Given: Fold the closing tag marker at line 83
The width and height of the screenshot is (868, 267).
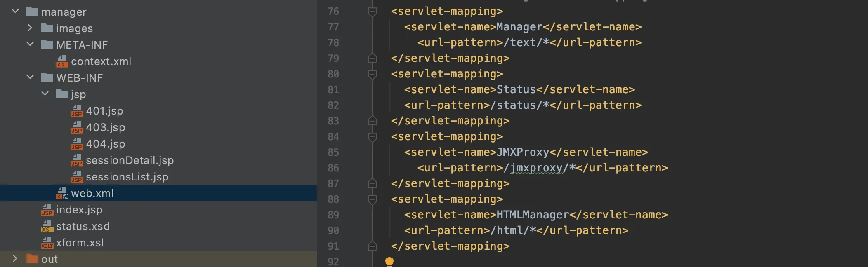Looking at the screenshot, I should click(372, 121).
